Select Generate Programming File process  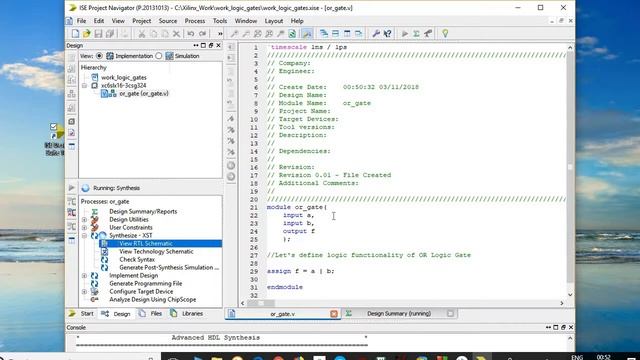(146, 283)
